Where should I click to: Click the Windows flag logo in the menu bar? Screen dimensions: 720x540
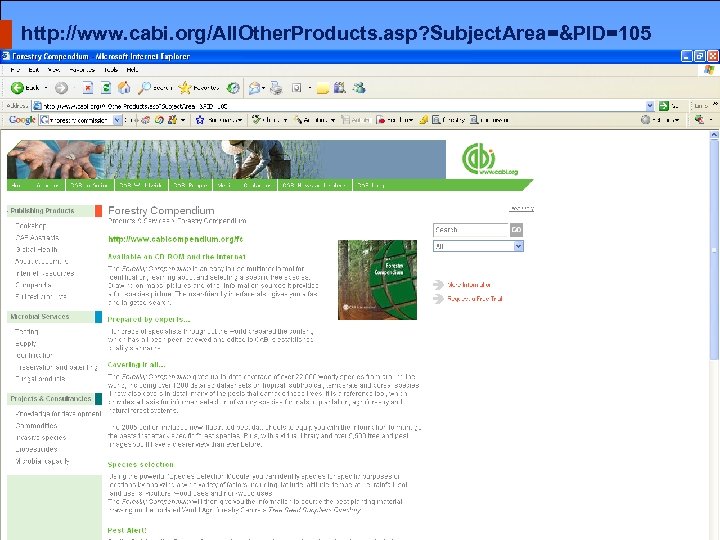[709, 70]
